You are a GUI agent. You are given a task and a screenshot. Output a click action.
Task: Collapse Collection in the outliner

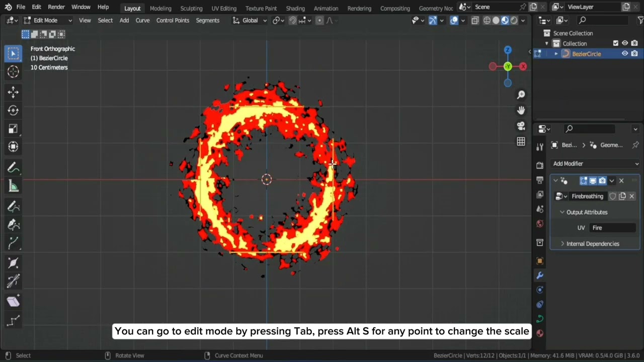tap(547, 44)
